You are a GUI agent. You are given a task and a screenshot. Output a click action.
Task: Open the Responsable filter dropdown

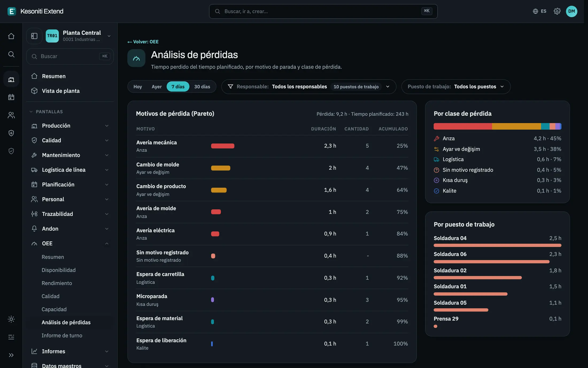click(309, 87)
